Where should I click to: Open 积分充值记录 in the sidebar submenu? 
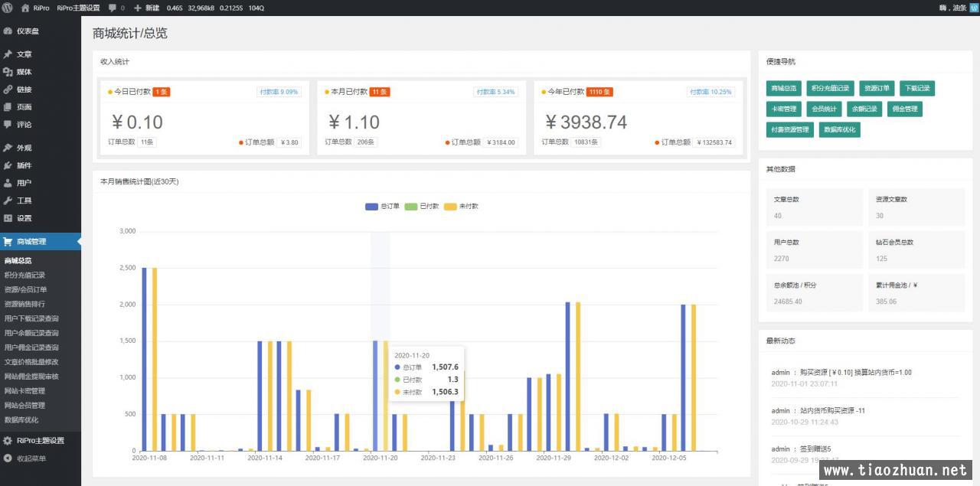pos(24,275)
